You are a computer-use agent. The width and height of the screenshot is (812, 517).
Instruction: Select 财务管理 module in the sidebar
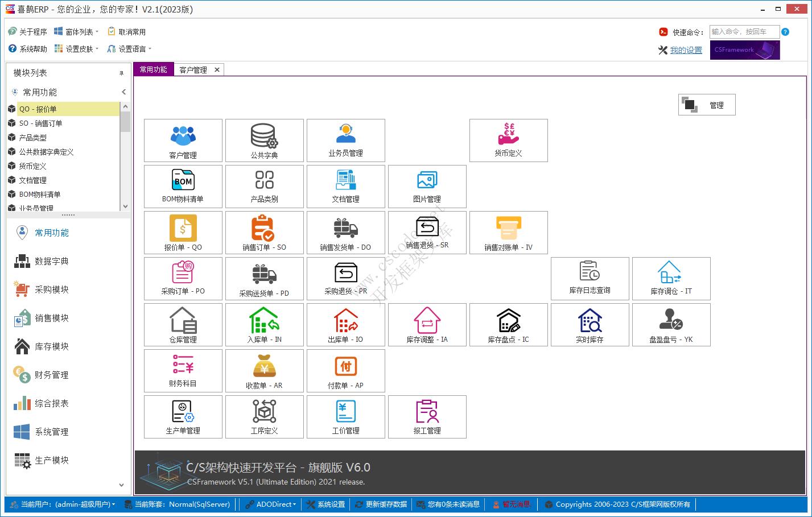click(51, 375)
